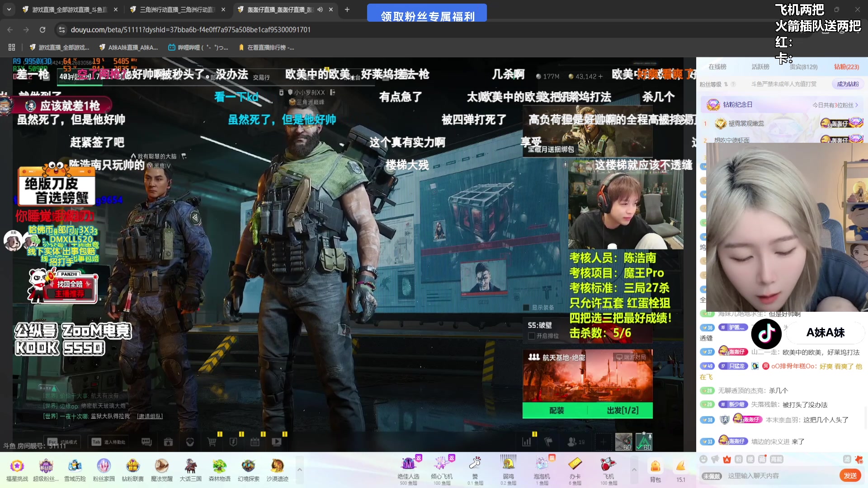Image resolution: width=868 pixels, height=488 pixels.
Task: Click the 未佩戴 badge button
Action: [712, 476]
